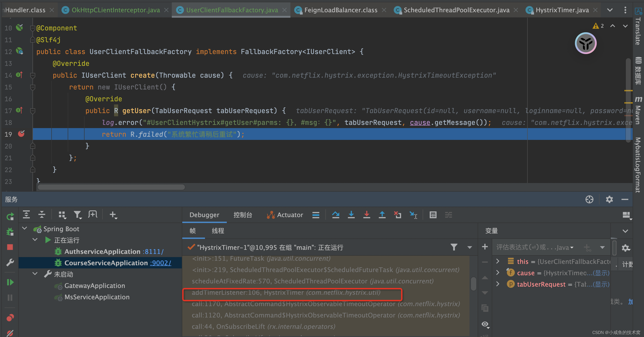Click the drop frame icon
The image size is (644, 337).
[x=397, y=215]
